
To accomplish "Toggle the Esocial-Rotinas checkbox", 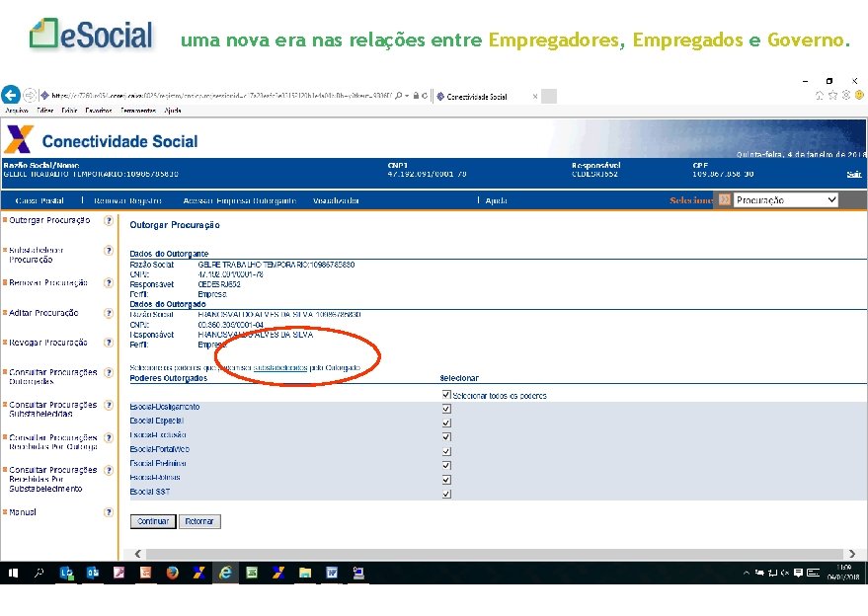I will click(x=446, y=480).
